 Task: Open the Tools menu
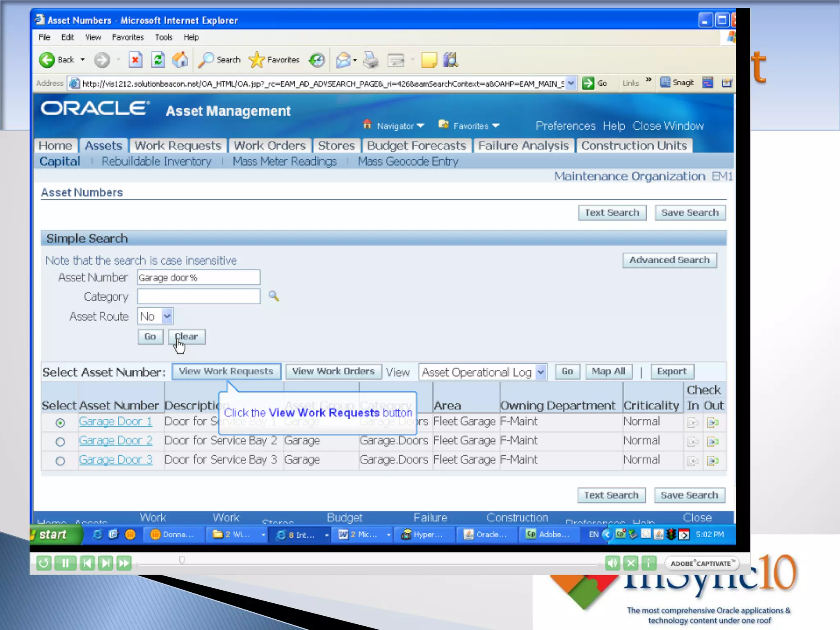tap(163, 37)
